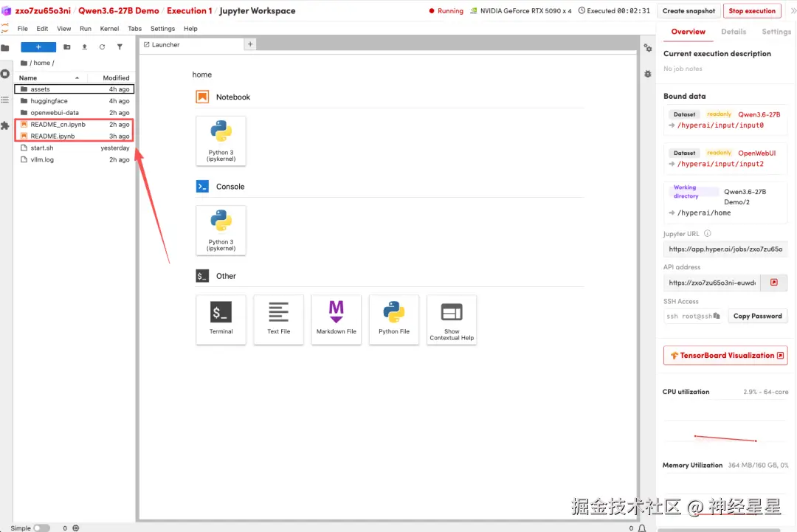Open the OpenWebUI dataset link

(757, 153)
